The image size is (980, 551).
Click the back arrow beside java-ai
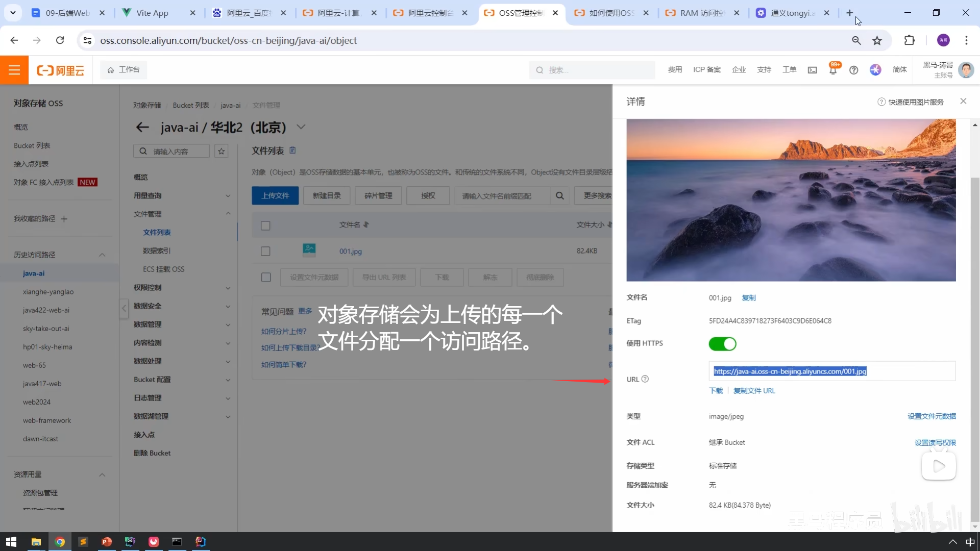(142, 127)
